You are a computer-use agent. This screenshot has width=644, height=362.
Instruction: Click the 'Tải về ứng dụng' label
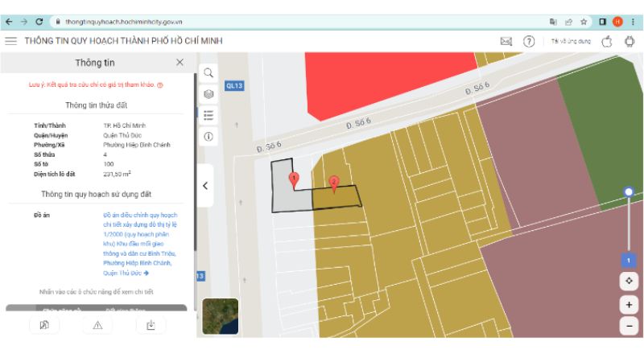click(571, 41)
